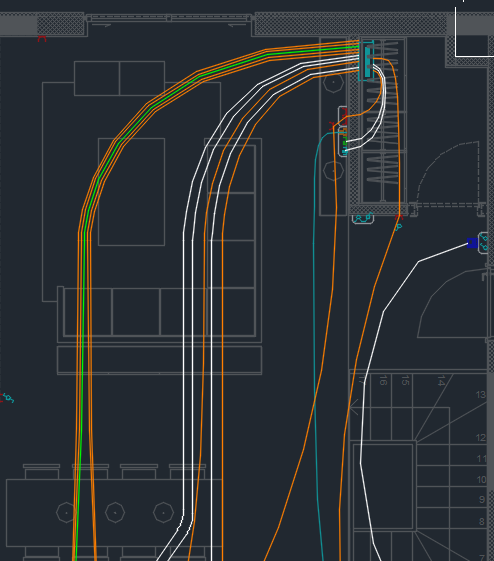Select the hatched top wall segment
This screenshot has width=494, height=561.
coord(351,24)
